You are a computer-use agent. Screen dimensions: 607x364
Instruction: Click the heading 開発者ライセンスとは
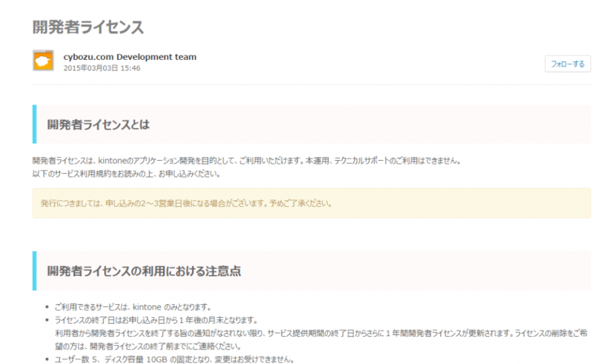coord(99,124)
